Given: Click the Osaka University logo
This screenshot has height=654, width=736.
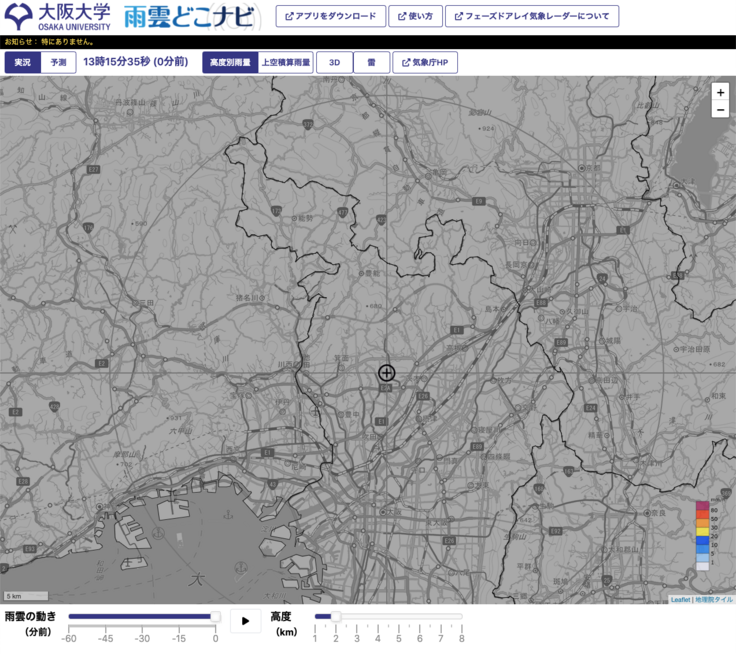Looking at the screenshot, I should point(57,17).
